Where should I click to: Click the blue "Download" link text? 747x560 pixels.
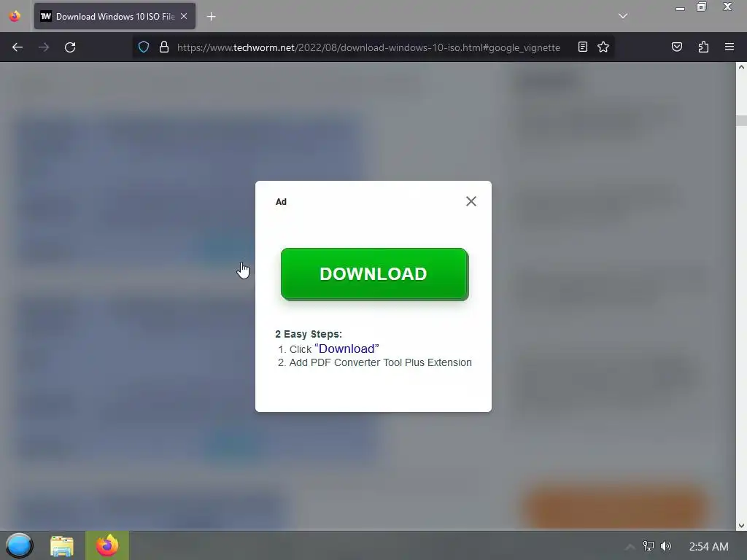coord(347,349)
